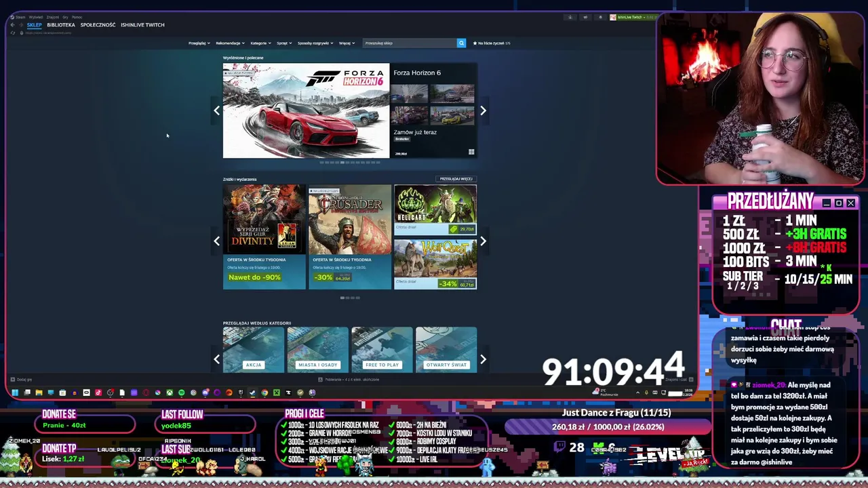
Task: Expand the Sprzęt dropdown
Action: [283, 43]
